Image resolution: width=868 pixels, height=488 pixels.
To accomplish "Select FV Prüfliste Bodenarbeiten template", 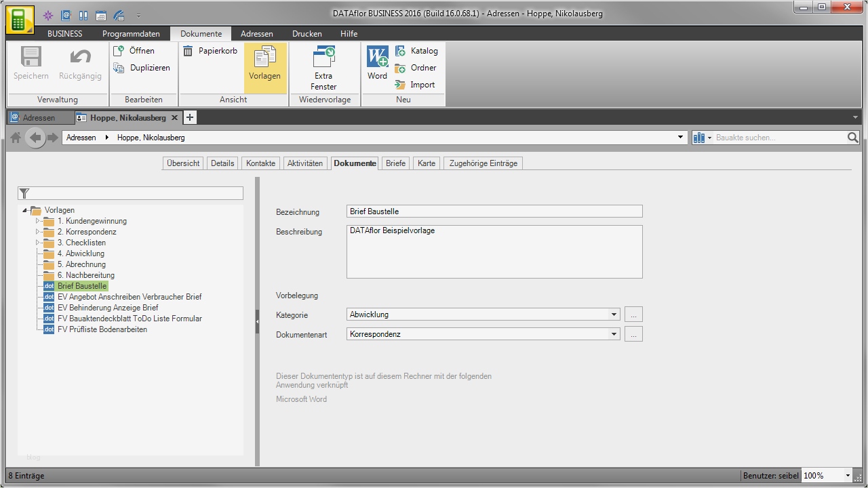I will pos(102,329).
